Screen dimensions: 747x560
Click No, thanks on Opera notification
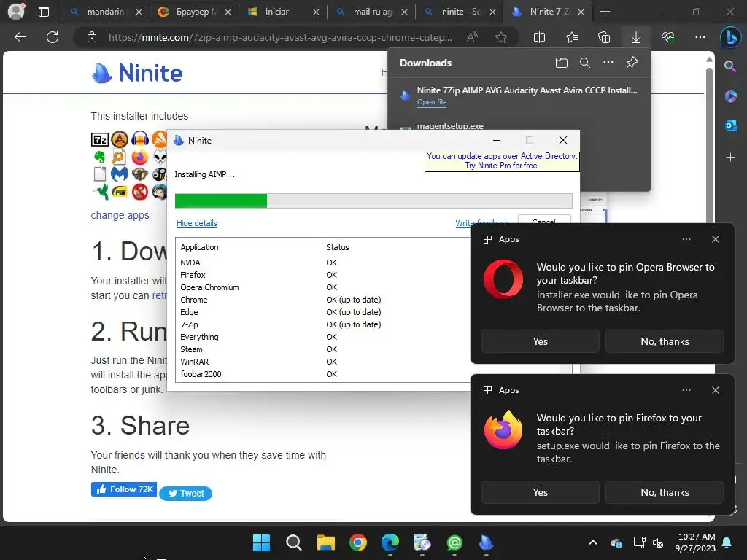point(665,341)
